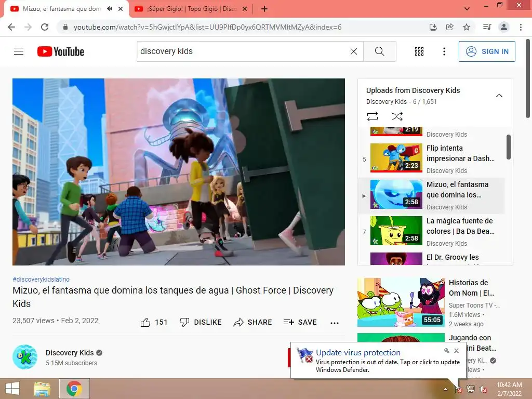Image resolution: width=532 pixels, height=399 pixels.
Task: Open Historias de Om Nom recommended video thumbnail
Action: point(401,302)
